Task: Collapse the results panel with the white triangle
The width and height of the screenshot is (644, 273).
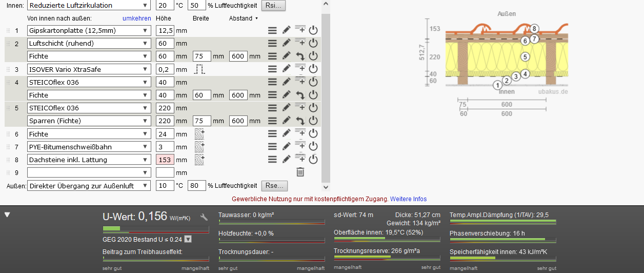Action: 7,215
